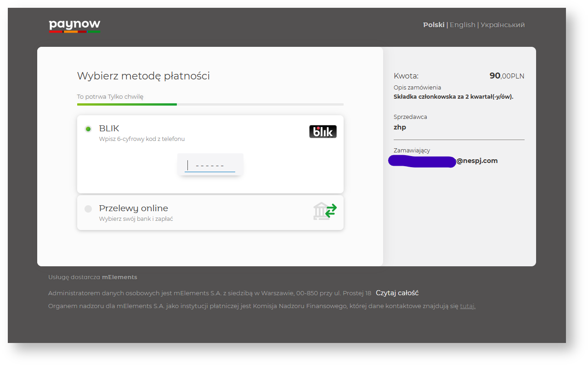The image size is (588, 365).
Task: Click the Składka członkowska order description
Action: click(453, 97)
